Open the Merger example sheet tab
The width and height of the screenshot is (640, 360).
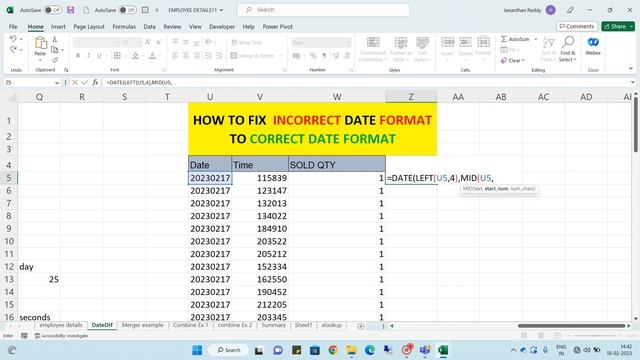click(x=142, y=325)
